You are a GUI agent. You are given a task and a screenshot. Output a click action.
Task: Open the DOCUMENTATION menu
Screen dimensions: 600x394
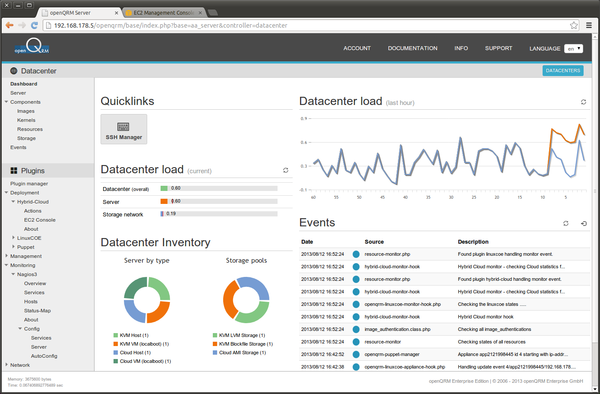tap(412, 48)
